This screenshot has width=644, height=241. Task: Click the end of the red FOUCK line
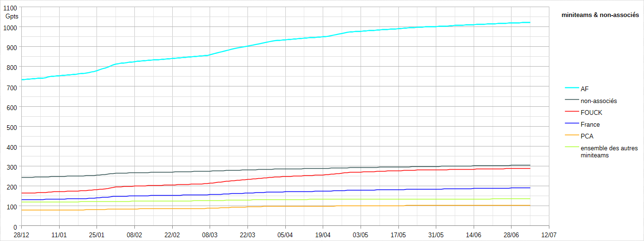click(x=529, y=168)
